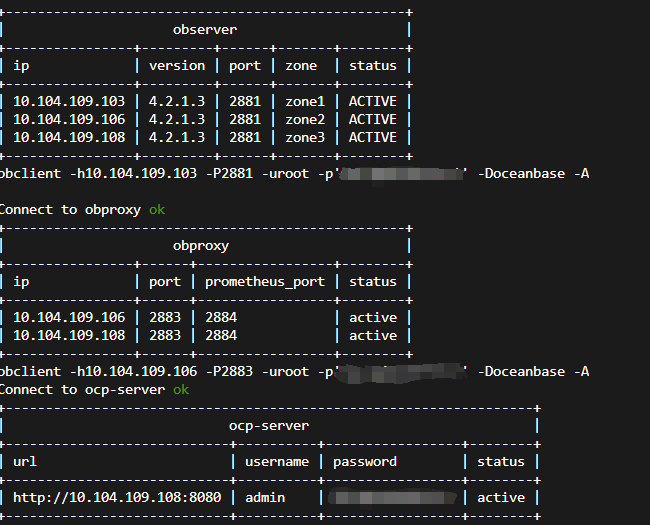
Task: Click port 2883 in 10.104.109.106 obproxy row
Action: pyautogui.click(x=165, y=318)
